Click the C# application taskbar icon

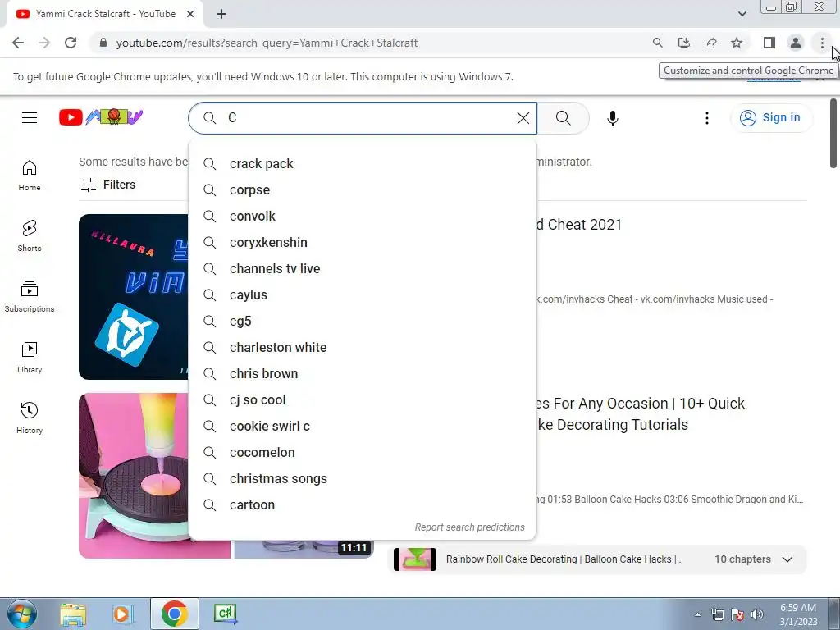point(225,614)
